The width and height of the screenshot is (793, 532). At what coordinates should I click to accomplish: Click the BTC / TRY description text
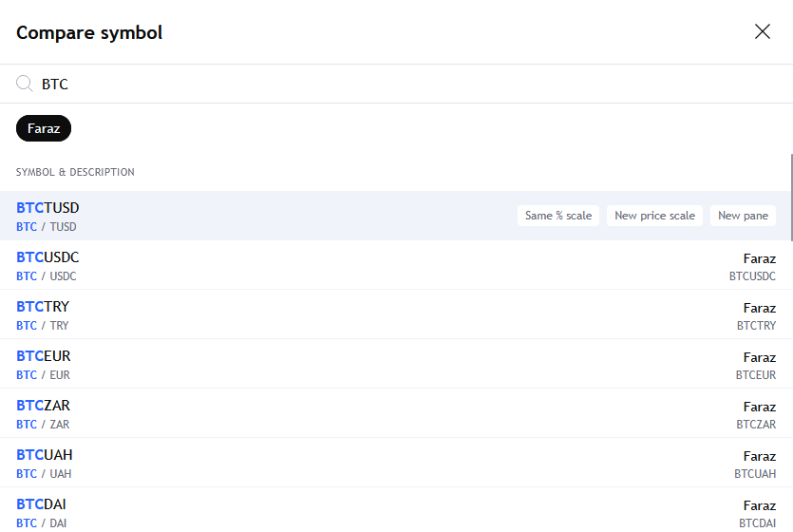pyautogui.click(x=43, y=326)
